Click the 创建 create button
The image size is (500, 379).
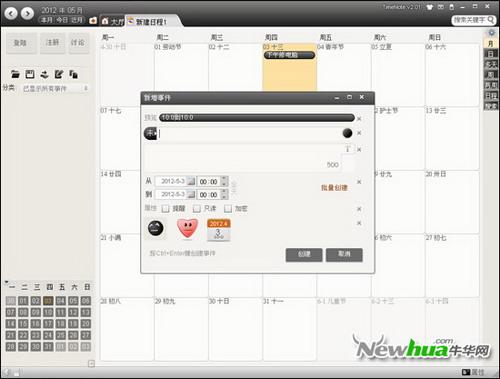(x=304, y=254)
